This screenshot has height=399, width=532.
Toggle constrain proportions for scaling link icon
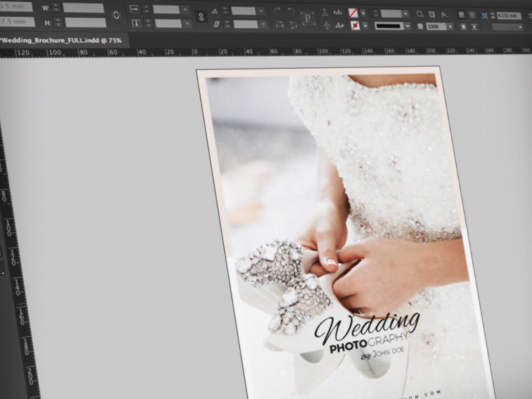point(201,16)
